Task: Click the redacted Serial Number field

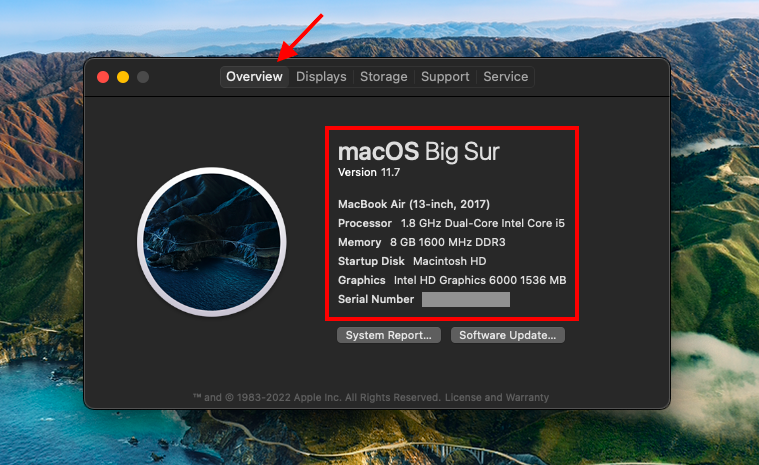Action: [466, 300]
